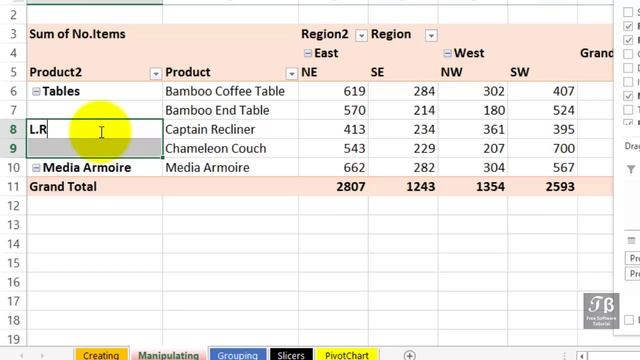Viewport: 640px width, 360px height.
Task: Select the NW grand total 1354
Action: [473, 187]
